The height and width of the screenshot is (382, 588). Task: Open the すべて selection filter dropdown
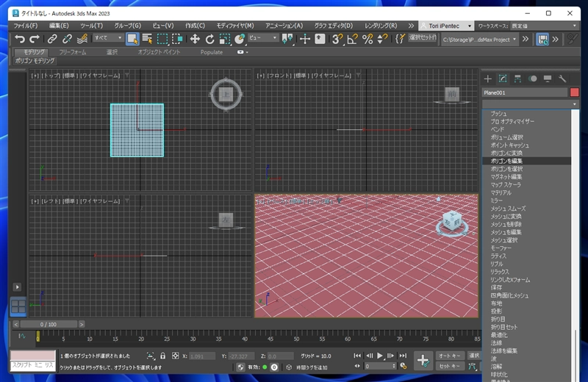point(108,38)
